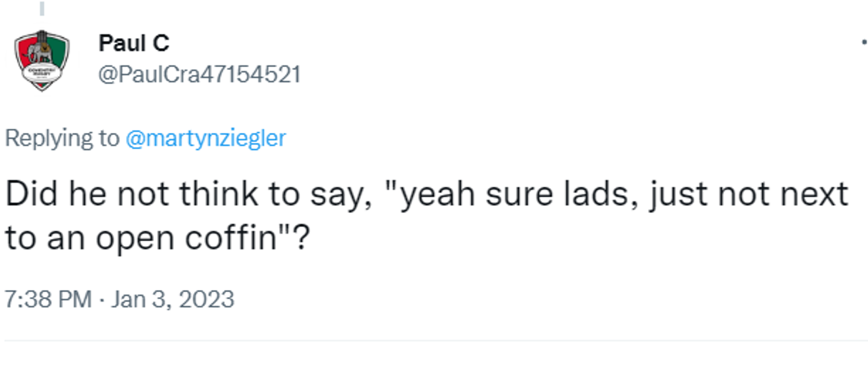Screen dimensions: 868x368
Task: Click the thread connector line above avatar
Action: tap(42, 9)
